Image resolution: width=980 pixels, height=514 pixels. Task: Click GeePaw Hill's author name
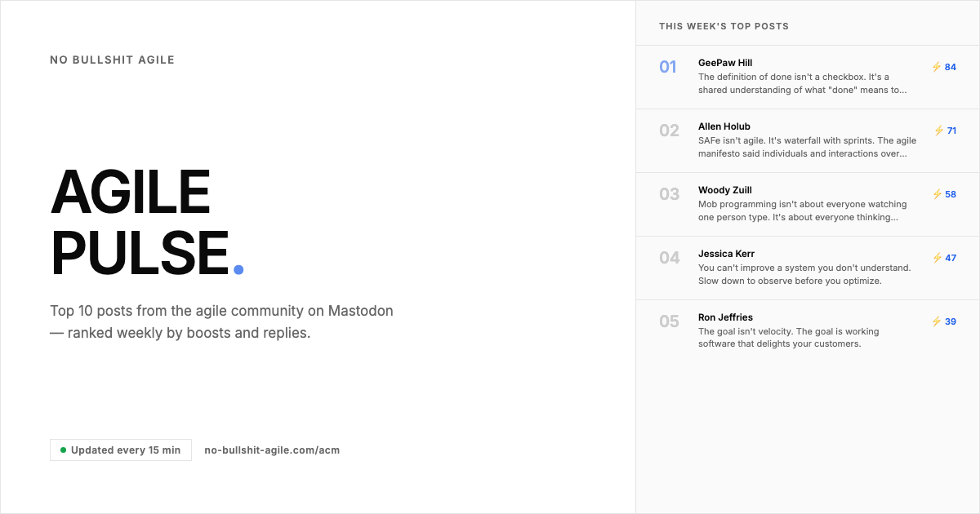pos(725,63)
